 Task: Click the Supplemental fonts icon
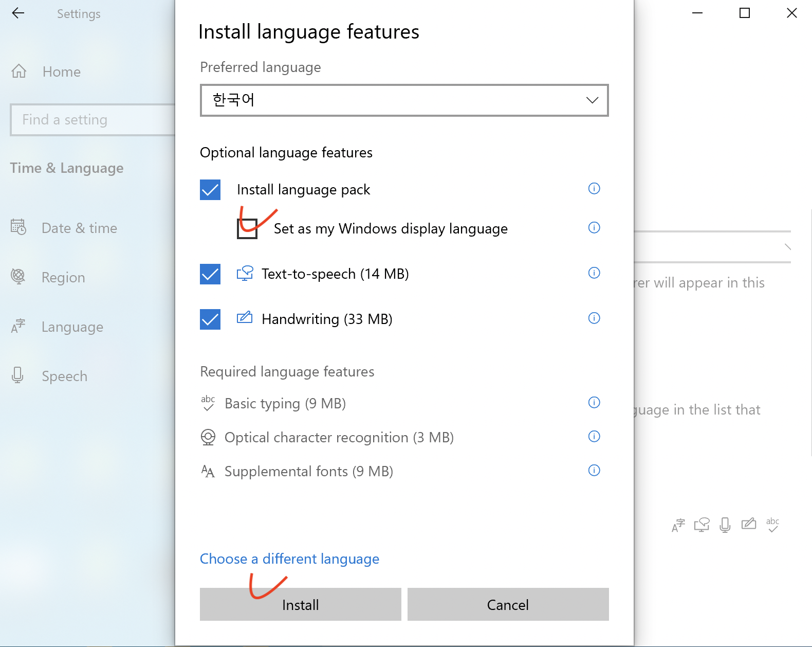coord(208,471)
